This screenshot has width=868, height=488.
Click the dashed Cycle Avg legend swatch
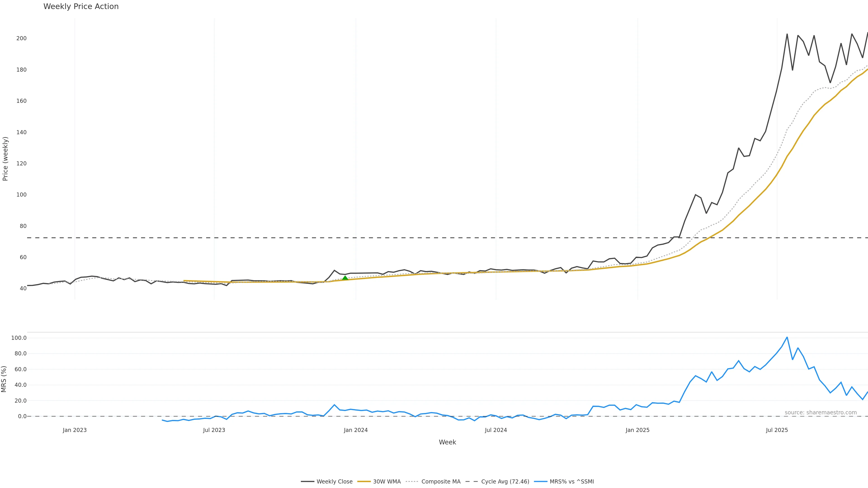tap(472, 482)
